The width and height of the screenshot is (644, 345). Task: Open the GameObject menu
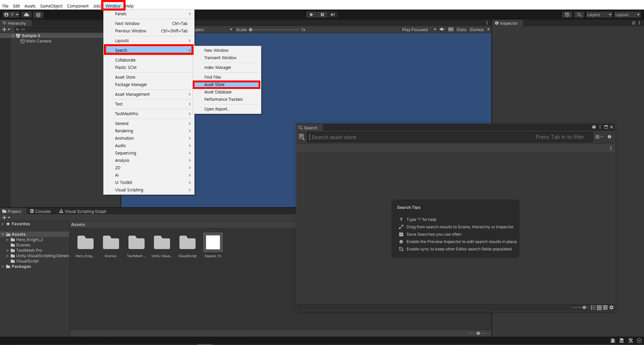(51, 6)
